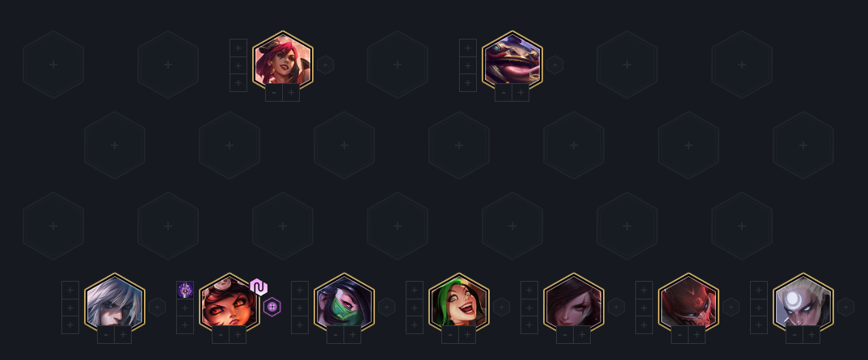868x360 pixels.
Task: Click the purple item icon beside Annie
Action: coord(185,290)
